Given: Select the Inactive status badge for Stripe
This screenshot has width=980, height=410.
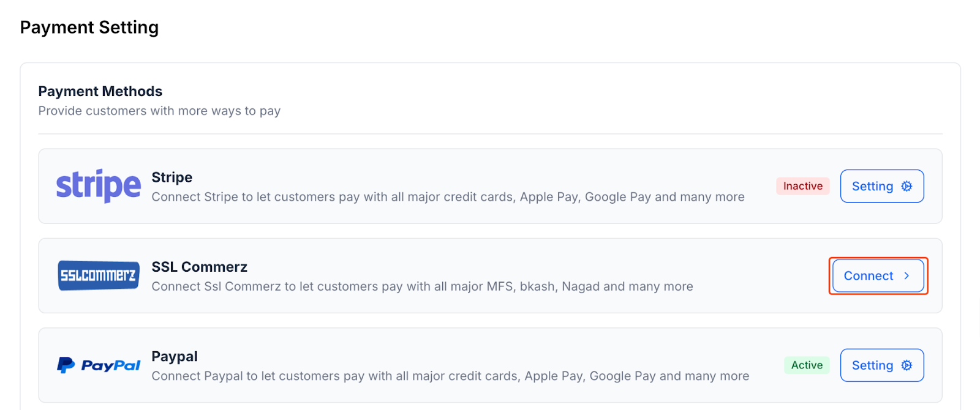Looking at the screenshot, I should click(802, 186).
